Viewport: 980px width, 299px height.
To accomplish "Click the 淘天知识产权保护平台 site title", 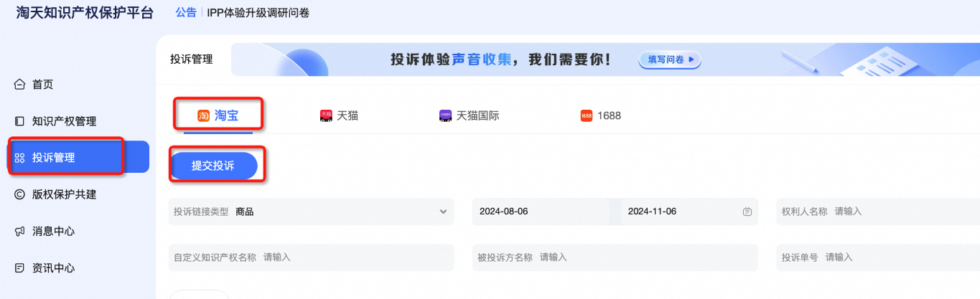I will (85, 12).
